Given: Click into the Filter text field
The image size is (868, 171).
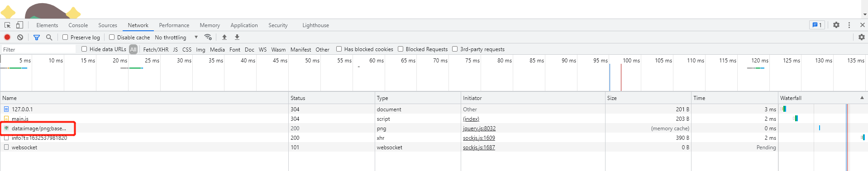Looking at the screenshot, I should pos(38,49).
